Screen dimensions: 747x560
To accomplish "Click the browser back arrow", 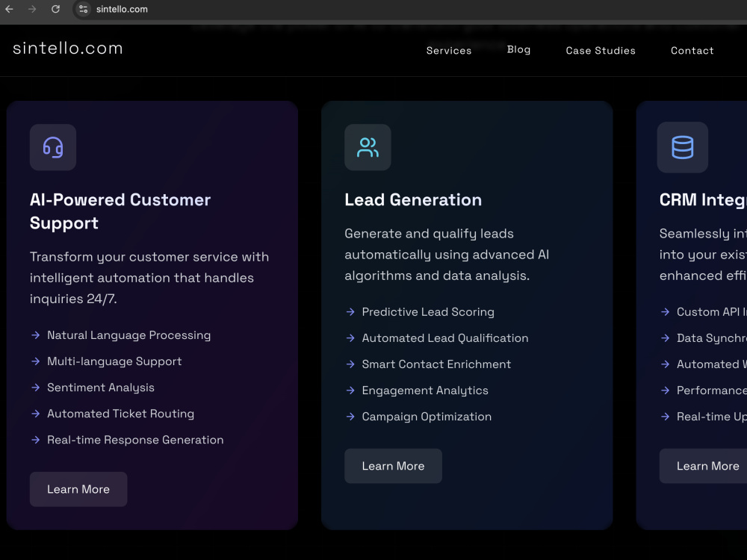I will pyautogui.click(x=9, y=9).
